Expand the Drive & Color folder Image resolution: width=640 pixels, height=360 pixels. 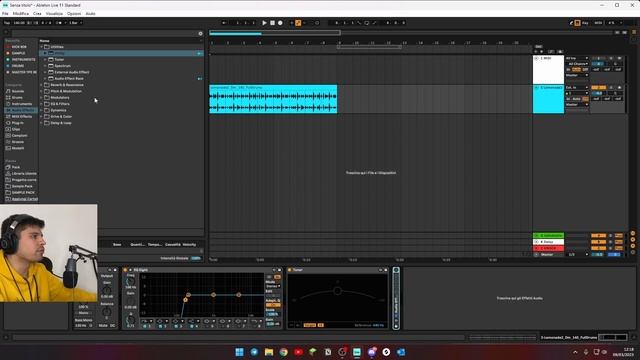click(x=42, y=116)
